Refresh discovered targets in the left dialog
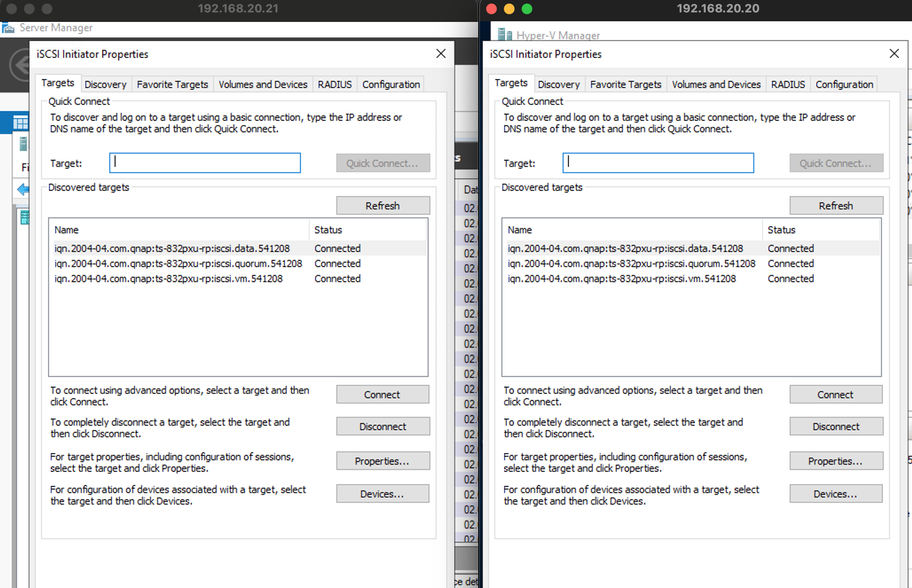 click(383, 205)
